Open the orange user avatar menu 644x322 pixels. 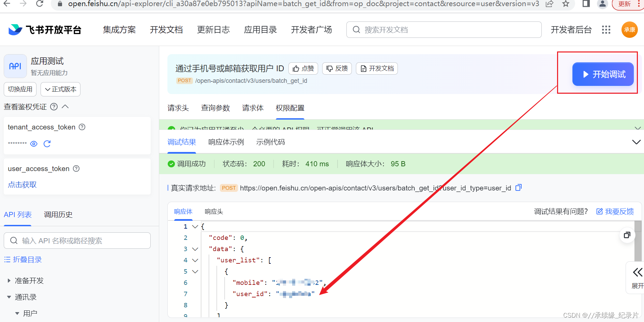point(629,30)
